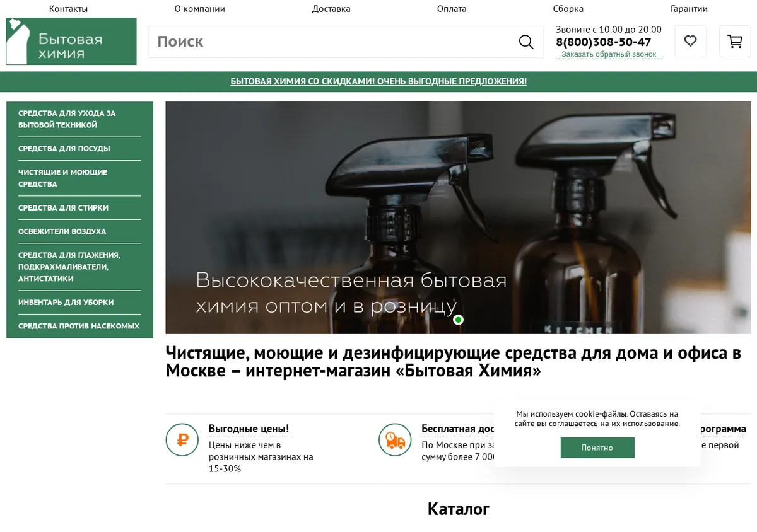
Task: Open the Средства для посуды category
Action: [64, 149]
